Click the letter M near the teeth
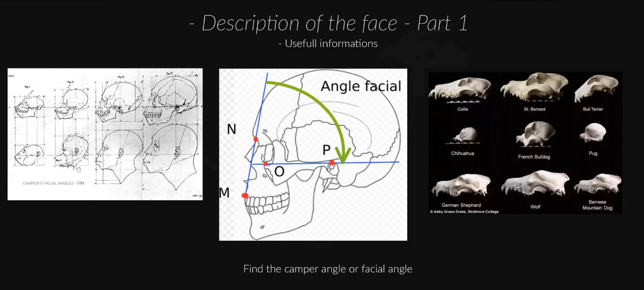644x290 pixels. pyautogui.click(x=224, y=193)
